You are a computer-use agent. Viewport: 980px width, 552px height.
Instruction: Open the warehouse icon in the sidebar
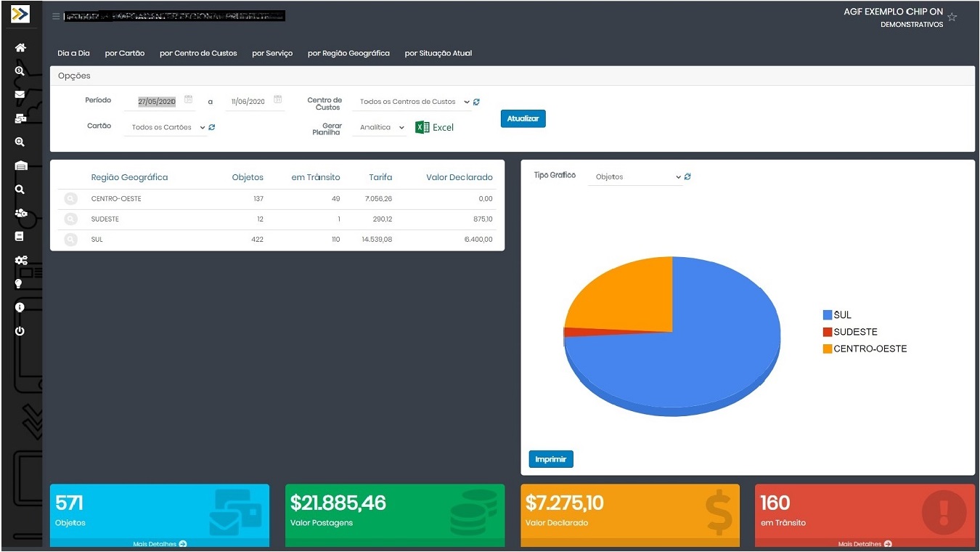20,166
